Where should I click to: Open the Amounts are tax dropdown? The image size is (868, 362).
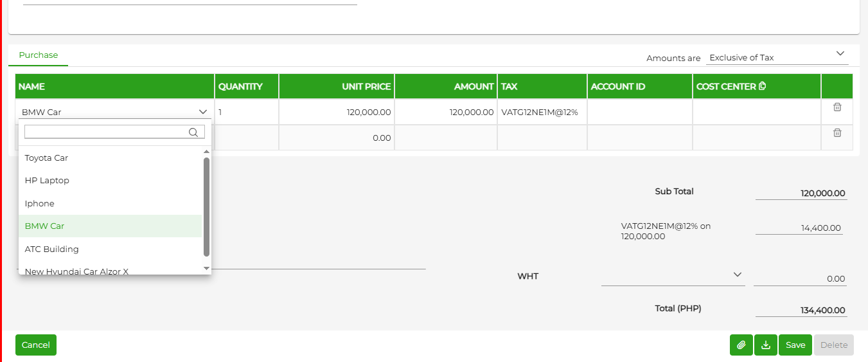[x=777, y=57]
